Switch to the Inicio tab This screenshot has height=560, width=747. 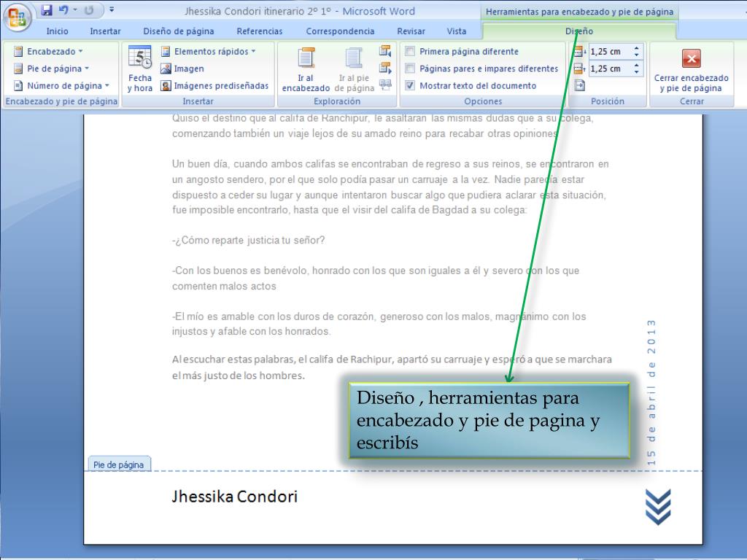point(57,31)
